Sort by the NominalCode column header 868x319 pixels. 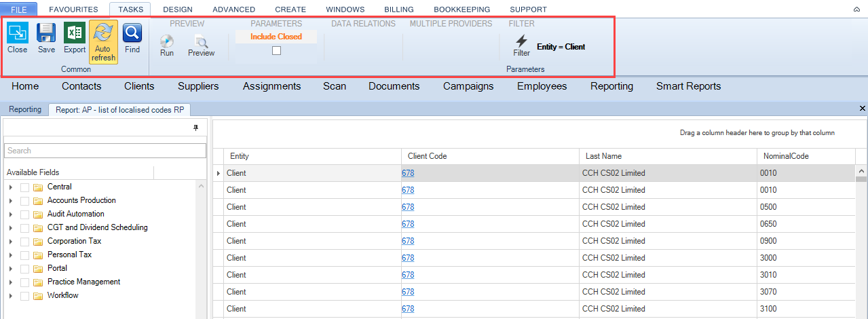(x=806, y=156)
